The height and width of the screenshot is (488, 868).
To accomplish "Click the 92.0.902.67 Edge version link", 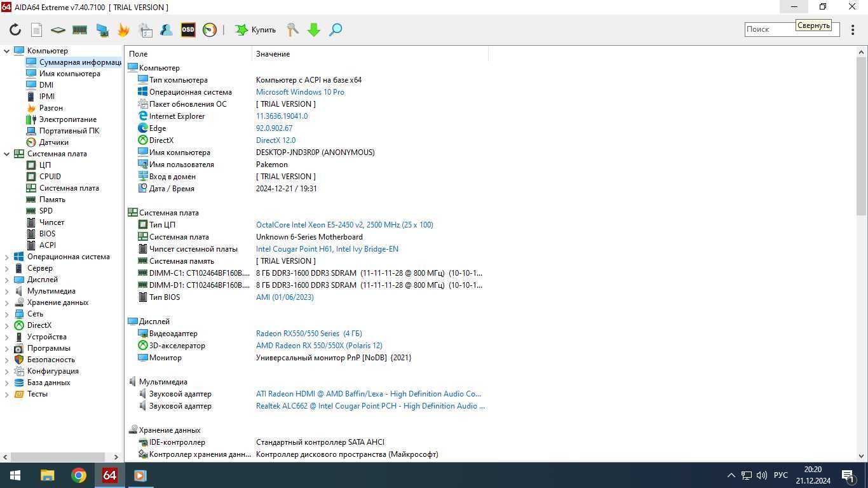I will coord(274,128).
